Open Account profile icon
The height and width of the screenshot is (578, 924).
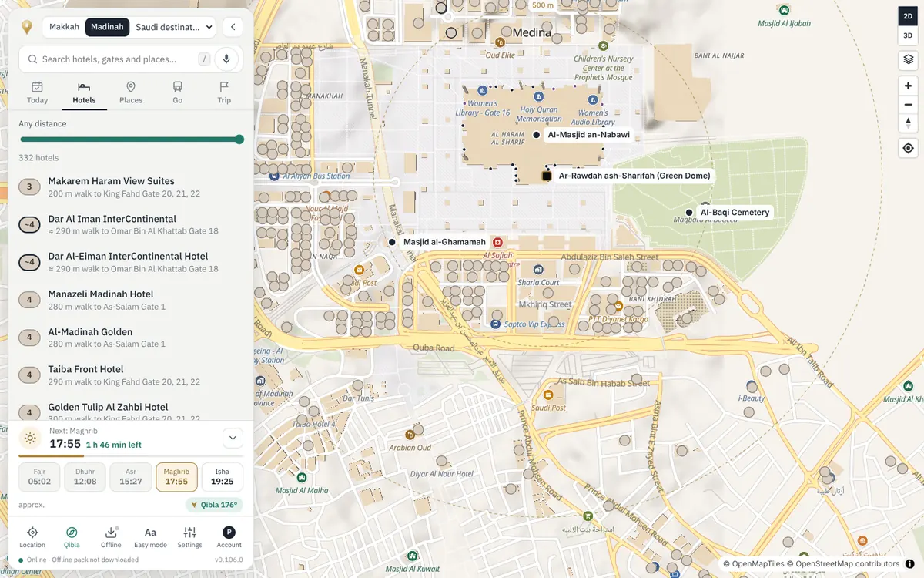tap(229, 537)
